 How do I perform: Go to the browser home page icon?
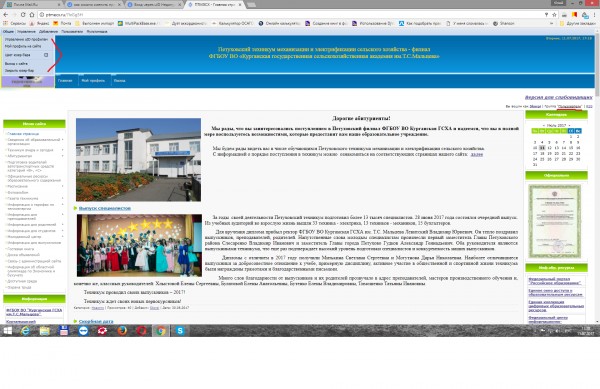point(32,15)
